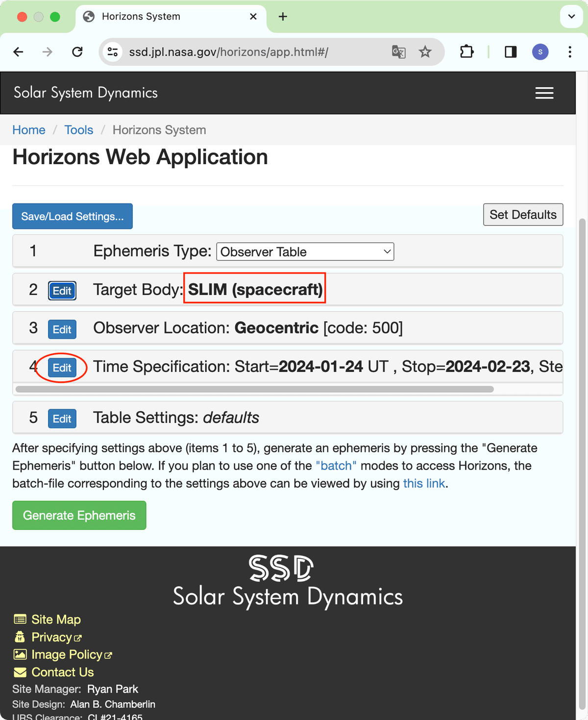
Task: Expand the tab search dropdown arrow
Action: coord(571,17)
